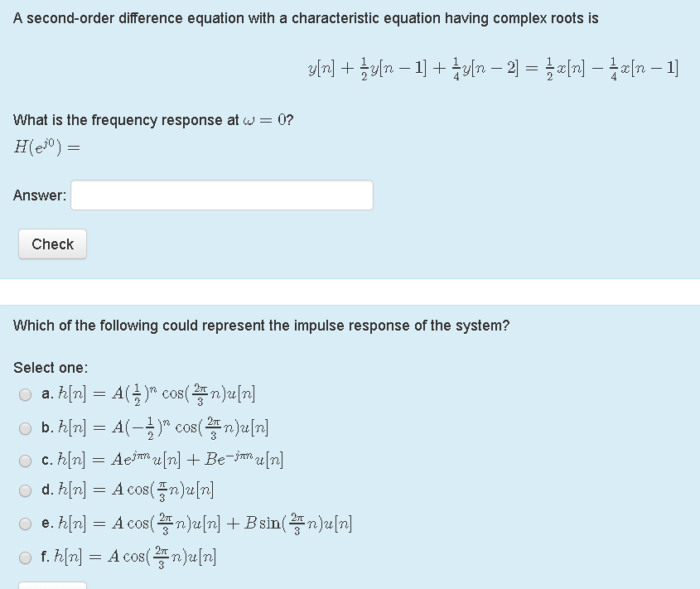Image resolution: width=700 pixels, height=589 pixels.
Task: Click the option e formula label text
Action: coord(191,524)
